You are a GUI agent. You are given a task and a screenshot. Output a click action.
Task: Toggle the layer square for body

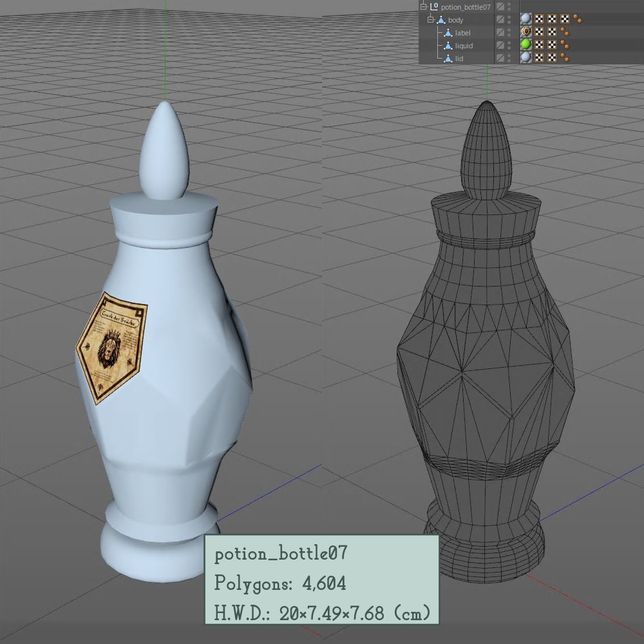coord(500,20)
